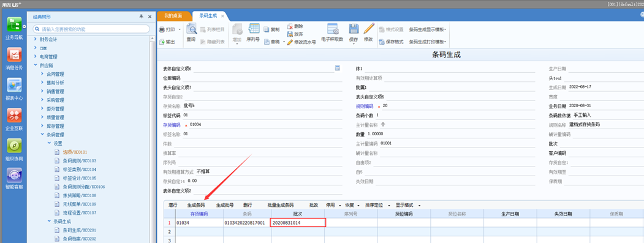644x243 pixels.
Task: Click 批改 in the grid toolbar
Action: (314, 205)
